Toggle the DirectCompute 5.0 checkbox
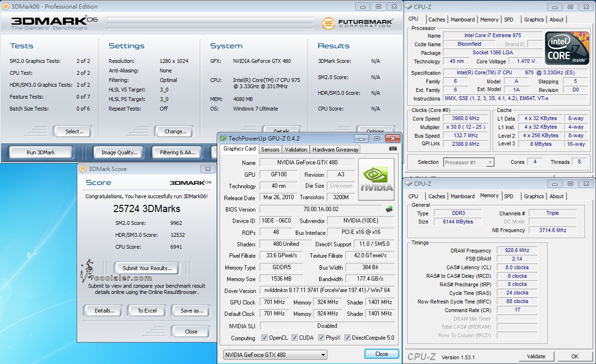Image resolution: width=596 pixels, height=364 pixels. click(347, 338)
